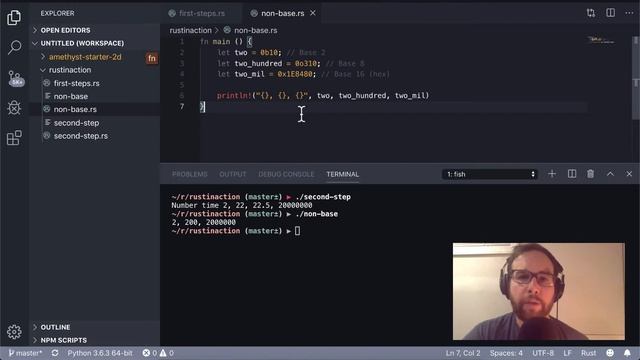
Task: Click the terminal output '2, 200, 2000000'
Action: click(x=203, y=222)
